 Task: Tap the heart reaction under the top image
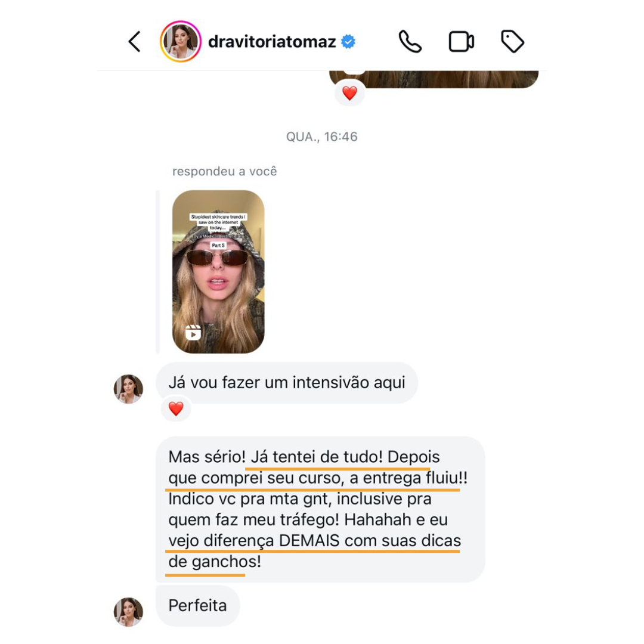click(x=349, y=93)
